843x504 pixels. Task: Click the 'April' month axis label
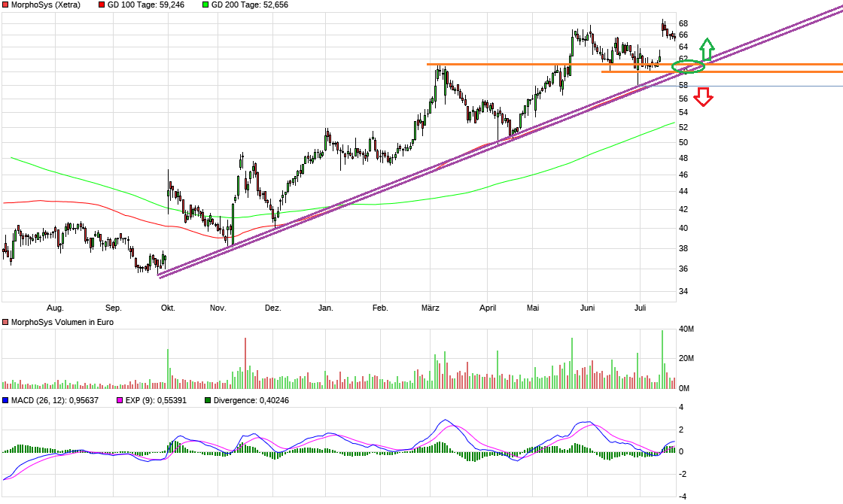tap(488, 308)
